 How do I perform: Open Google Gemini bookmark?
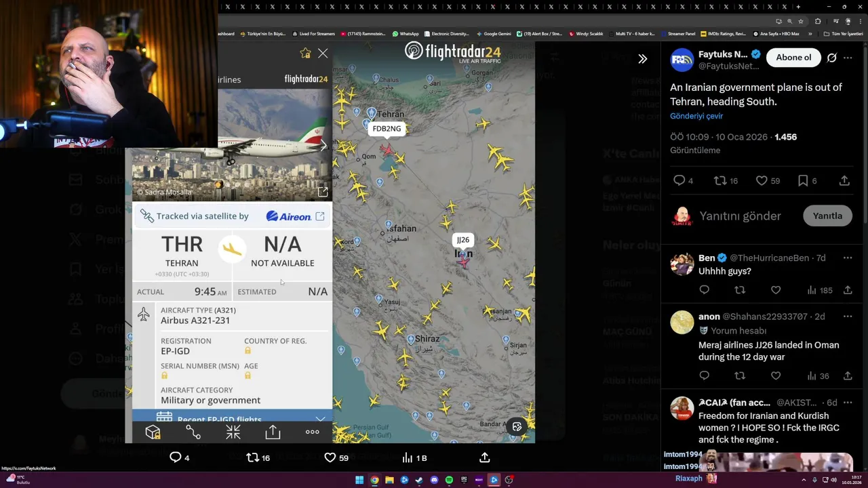pyautogui.click(x=494, y=33)
